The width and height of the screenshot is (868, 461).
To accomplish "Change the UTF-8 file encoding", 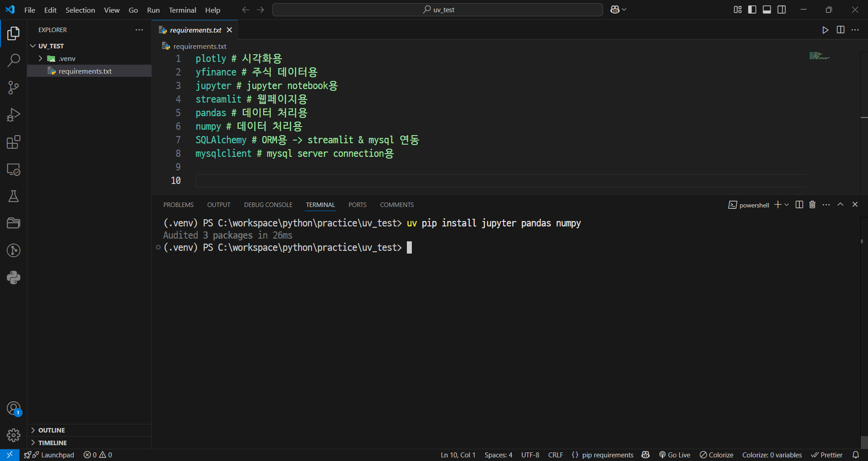I will [x=530, y=455].
